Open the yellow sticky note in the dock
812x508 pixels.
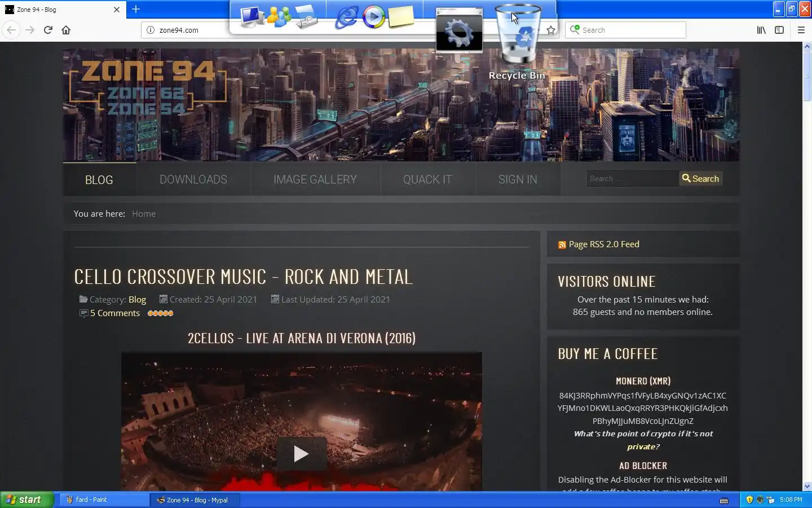pos(401,17)
